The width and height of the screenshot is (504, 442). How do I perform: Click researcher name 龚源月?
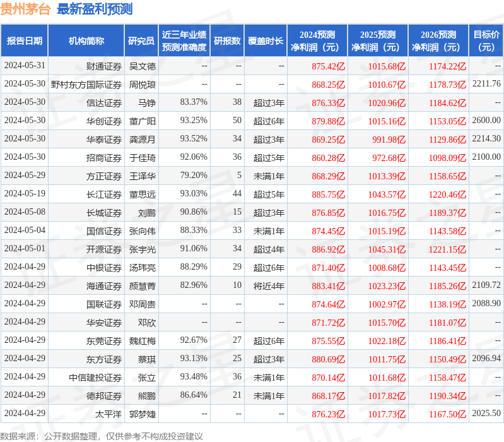143,140
